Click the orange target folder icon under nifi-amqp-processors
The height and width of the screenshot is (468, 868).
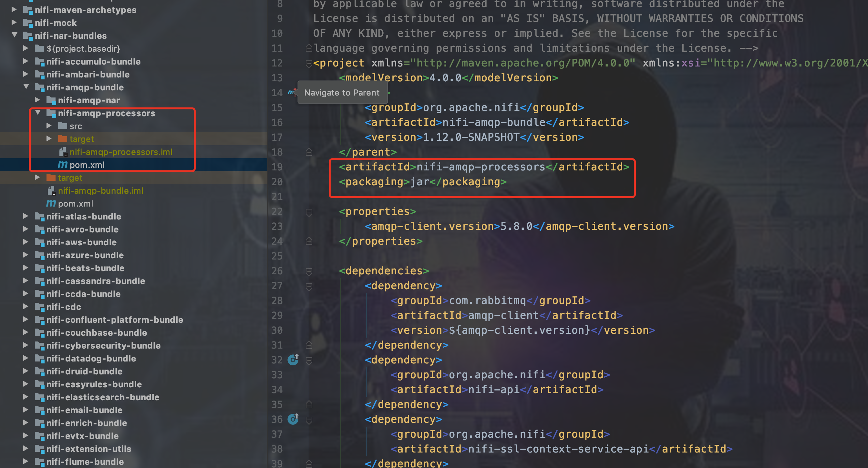pos(62,139)
